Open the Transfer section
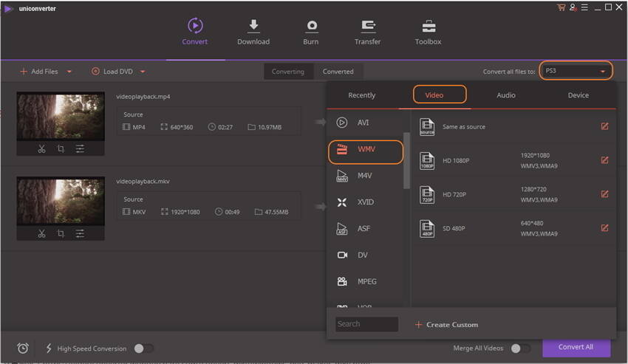Viewport: 628px width, 364px height. tap(368, 32)
